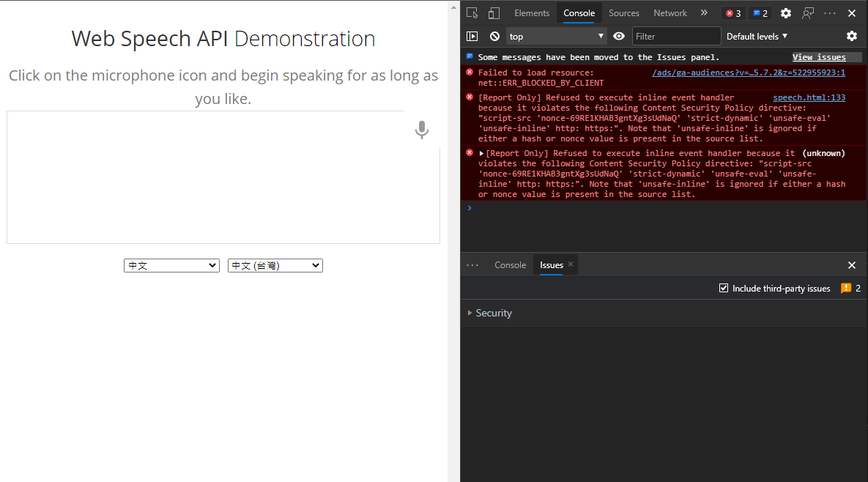Open the Default levels dropdown

(x=757, y=36)
